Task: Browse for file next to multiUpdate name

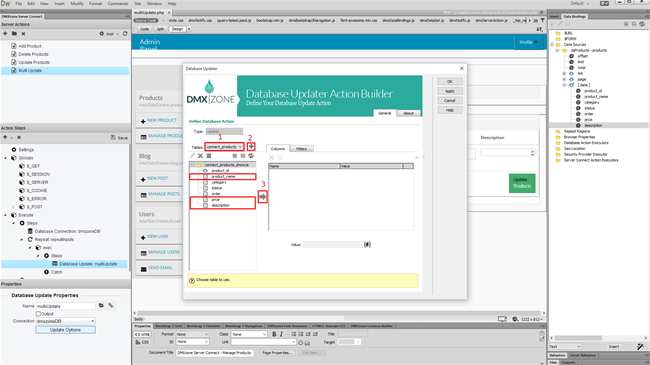Action: 101,306
